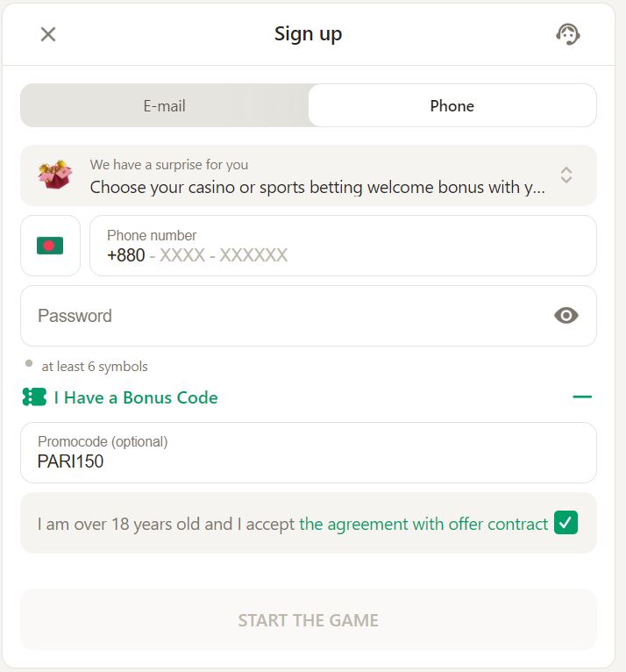
Task: Click the gift box bonus icon
Action: 55,175
